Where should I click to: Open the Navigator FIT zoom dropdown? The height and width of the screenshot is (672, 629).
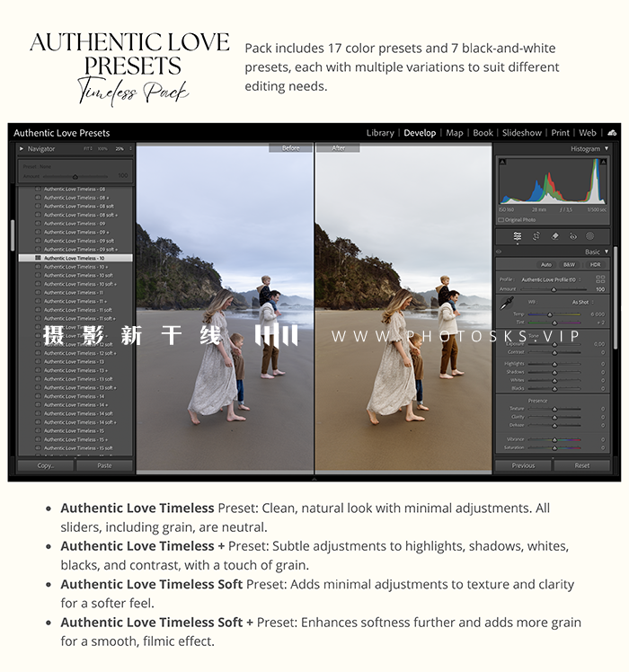[88, 149]
